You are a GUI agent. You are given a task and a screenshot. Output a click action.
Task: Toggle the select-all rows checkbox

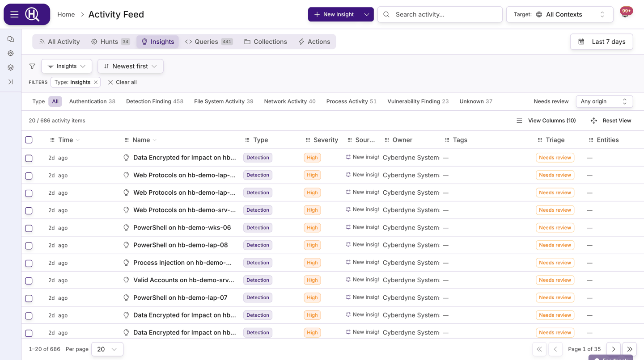click(29, 140)
